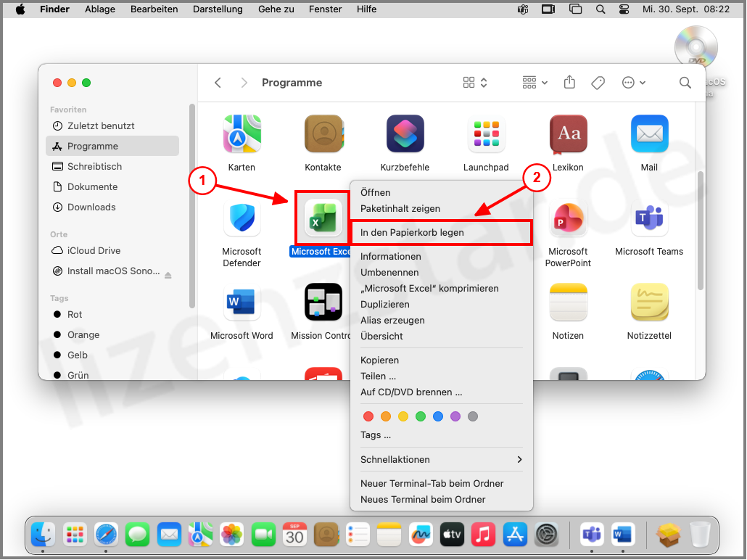
Task: Open App Store from the Dock
Action: point(514,535)
